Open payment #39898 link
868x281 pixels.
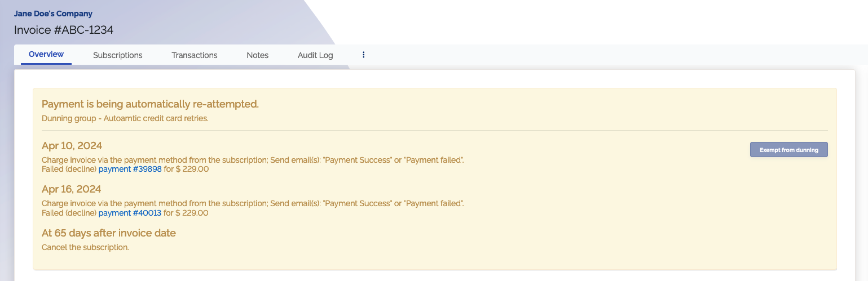(130, 169)
